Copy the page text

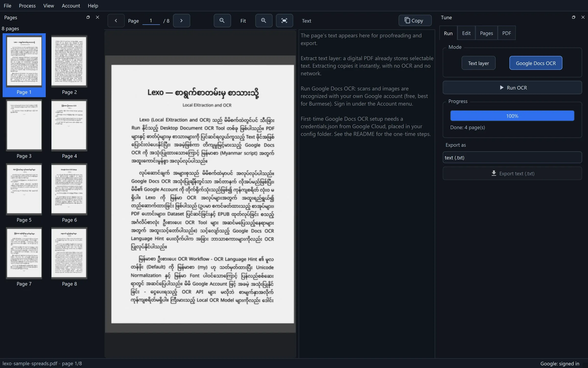(415, 21)
